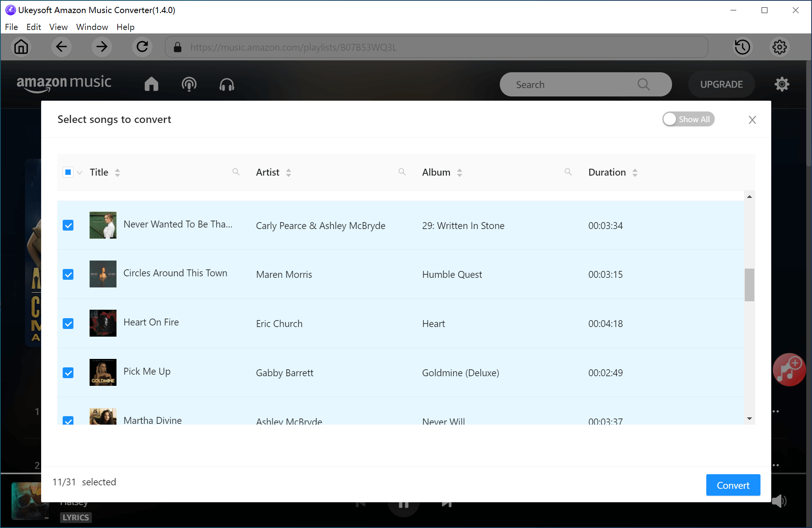The width and height of the screenshot is (812, 528).
Task: Uncheck the Heart On Fire checkbox
Action: click(69, 323)
